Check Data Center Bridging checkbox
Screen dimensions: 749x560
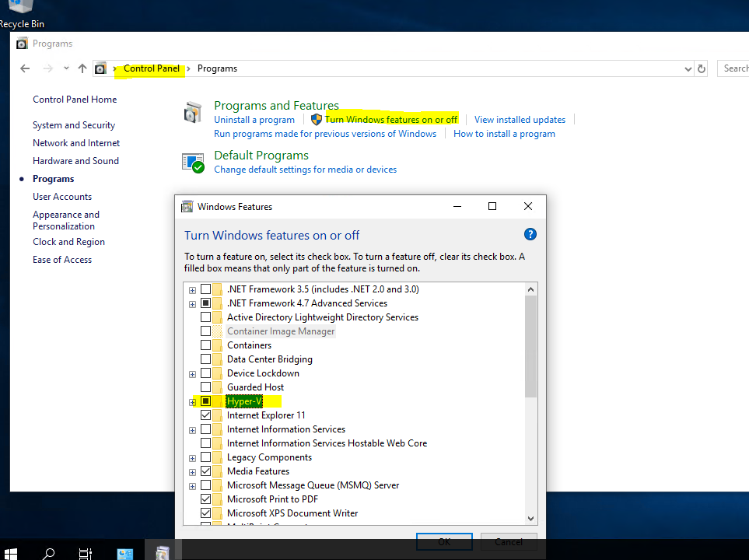(205, 359)
